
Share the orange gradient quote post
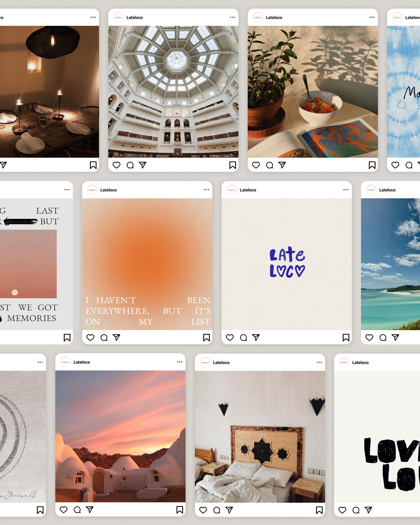117,337
